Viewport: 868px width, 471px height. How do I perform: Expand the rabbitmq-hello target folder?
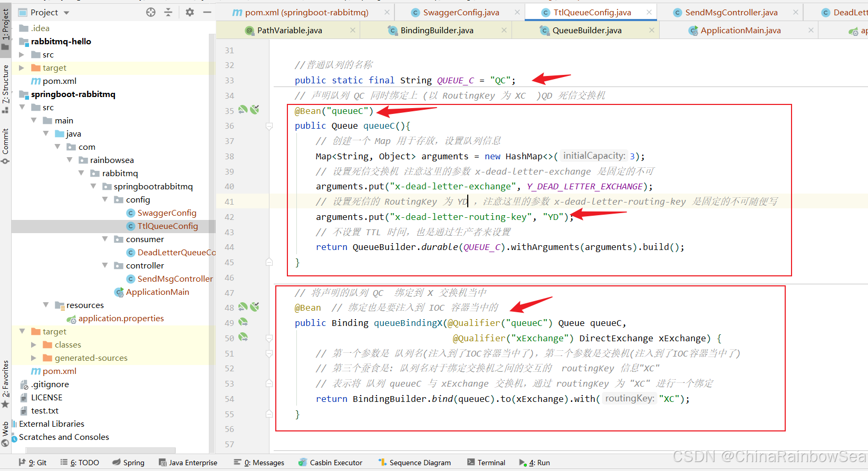(22, 68)
